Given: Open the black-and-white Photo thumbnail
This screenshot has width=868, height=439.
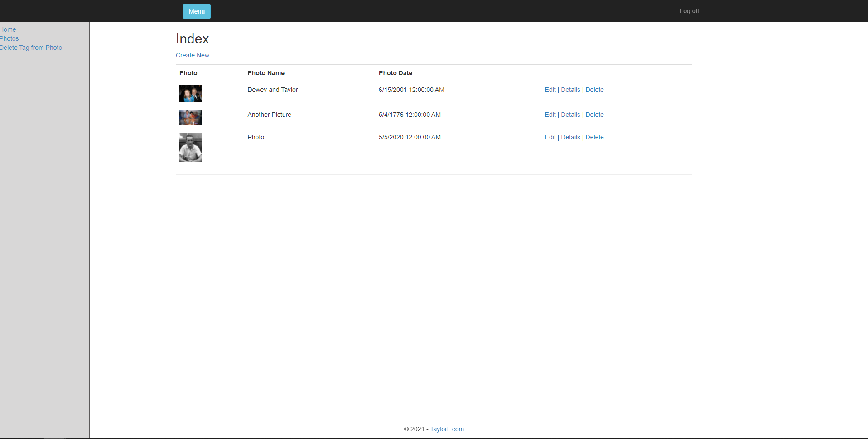Looking at the screenshot, I should [x=191, y=147].
